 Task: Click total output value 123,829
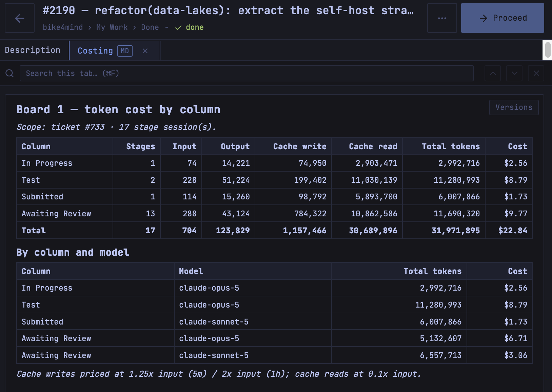pos(233,231)
